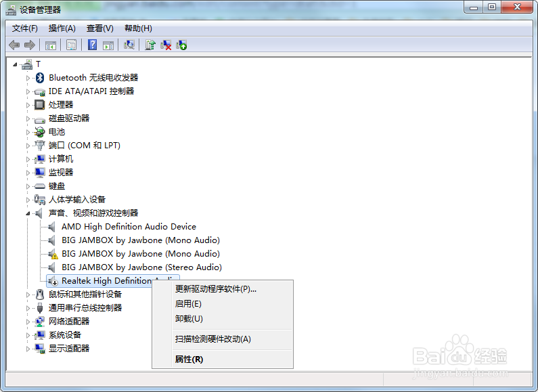Click the 键盘 keyboard icon
The image size is (538, 392).
click(x=40, y=186)
